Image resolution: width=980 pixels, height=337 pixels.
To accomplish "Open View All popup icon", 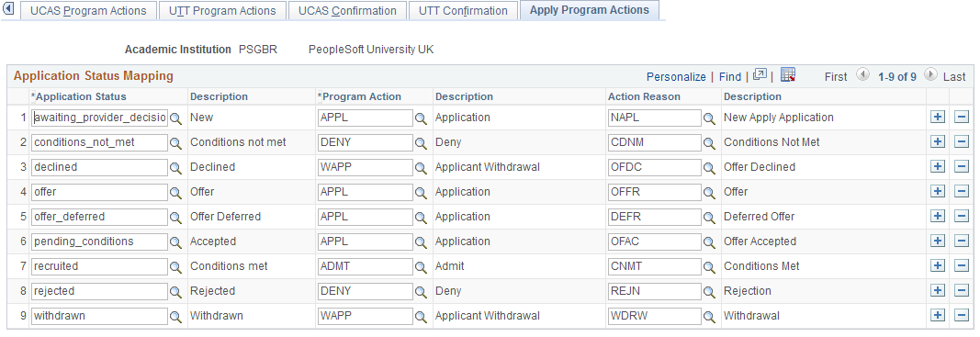I will click(x=760, y=75).
